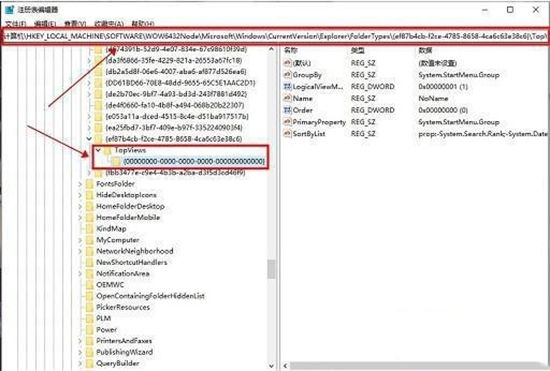The width and height of the screenshot is (550, 371).
Task: Expand the HomeFolderMobile key
Action: point(80,217)
